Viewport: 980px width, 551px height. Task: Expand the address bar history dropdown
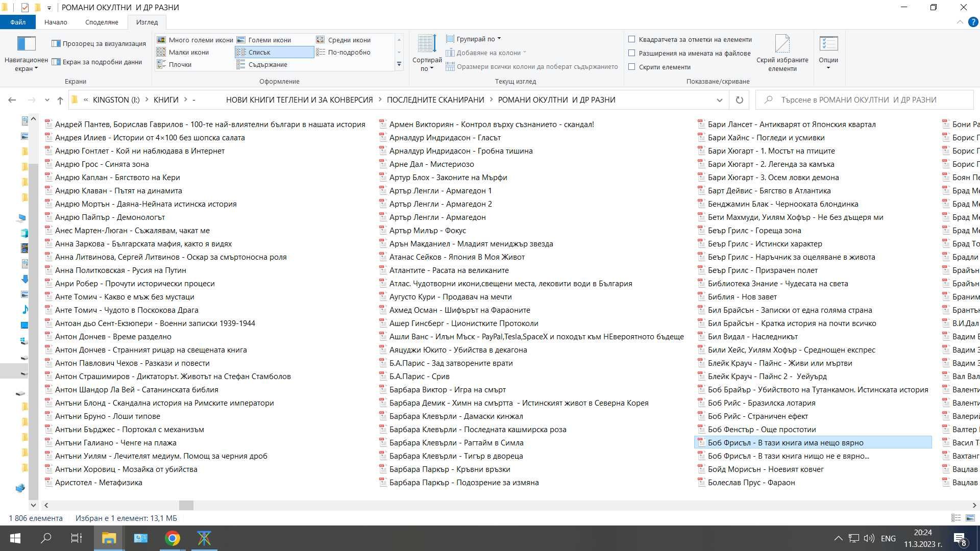point(719,100)
